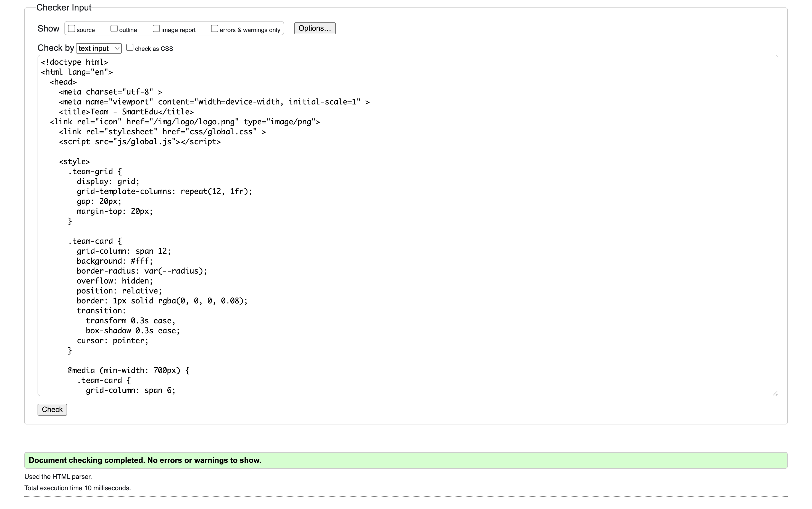Toggle the image report checkbox
Image resolution: width=812 pixels, height=509 pixels.
pos(156,29)
